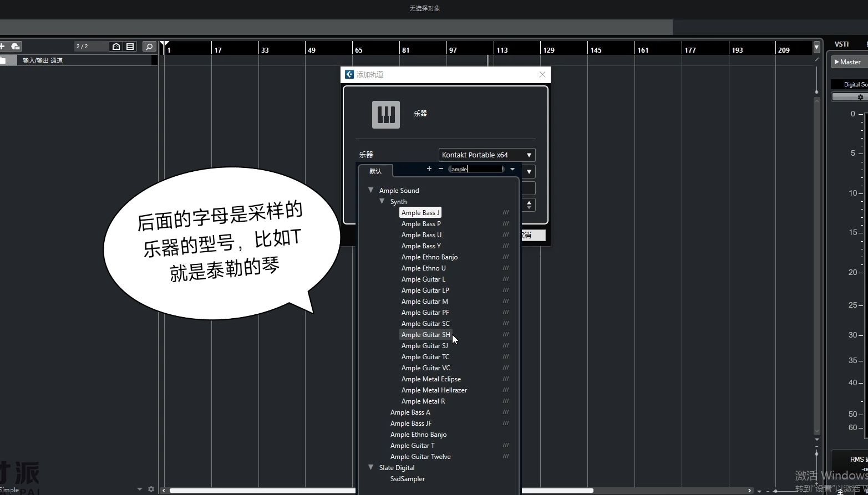Close the 添加轨道 dialog

pos(542,74)
